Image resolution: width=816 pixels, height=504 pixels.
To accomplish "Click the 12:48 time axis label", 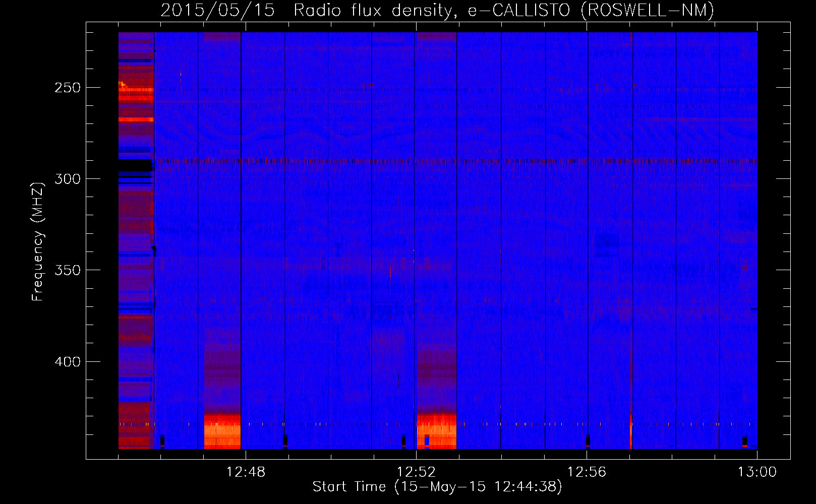I will tap(246, 472).
